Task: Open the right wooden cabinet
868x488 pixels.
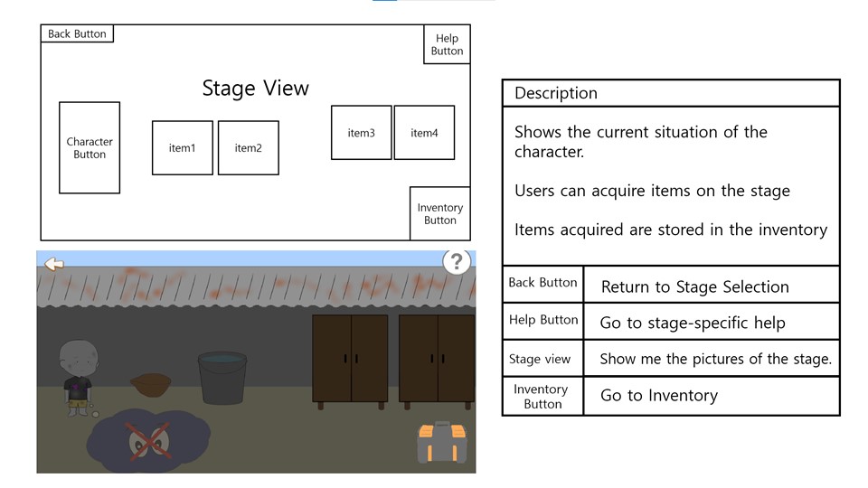Action: click(x=437, y=361)
